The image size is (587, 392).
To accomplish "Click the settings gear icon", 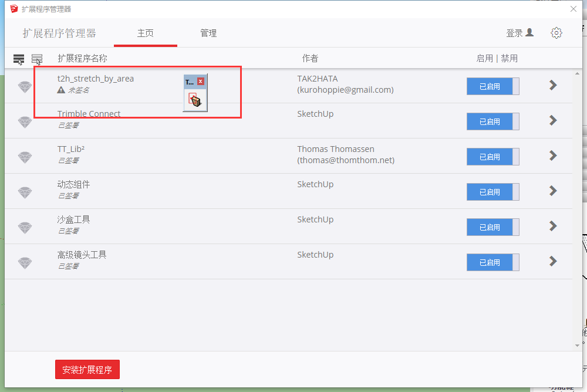I will (x=556, y=33).
